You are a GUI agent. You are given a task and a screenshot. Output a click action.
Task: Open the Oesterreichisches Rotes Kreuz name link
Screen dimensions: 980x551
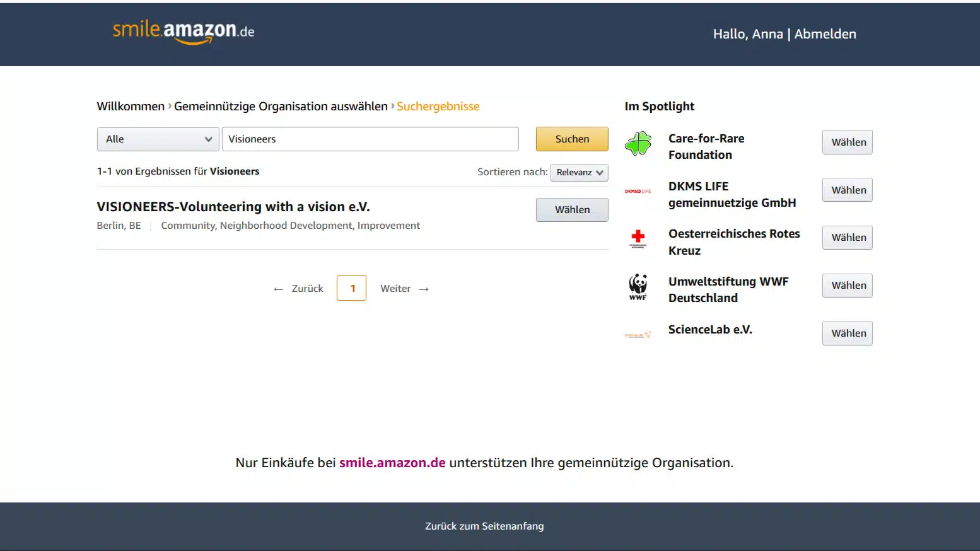click(734, 242)
